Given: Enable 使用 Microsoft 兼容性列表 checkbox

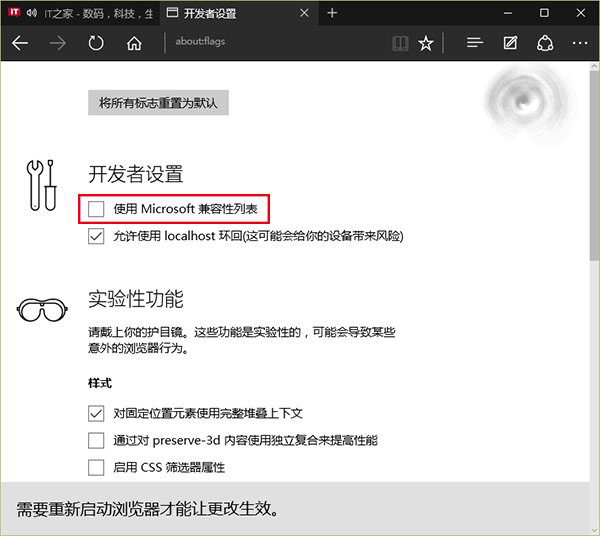Looking at the screenshot, I should click(x=96, y=209).
